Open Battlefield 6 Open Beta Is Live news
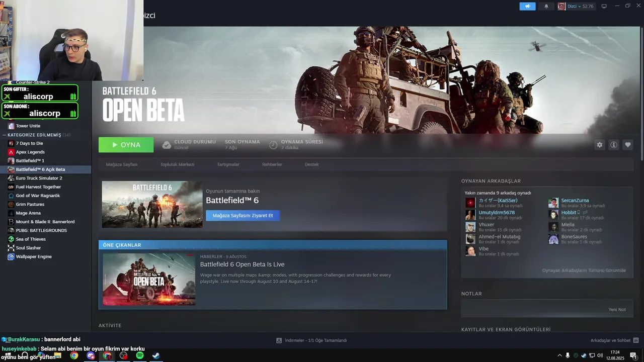644x362 pixels. tap(242, 264)
